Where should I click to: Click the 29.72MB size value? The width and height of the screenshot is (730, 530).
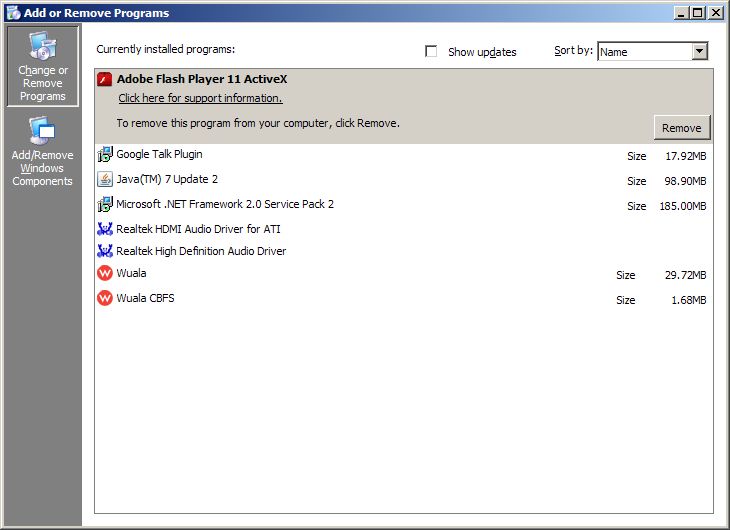(x=685, y=275)
